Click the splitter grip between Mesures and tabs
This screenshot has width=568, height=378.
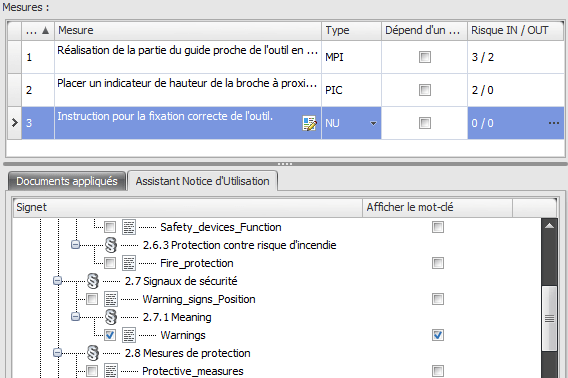(x=285, y=164)
